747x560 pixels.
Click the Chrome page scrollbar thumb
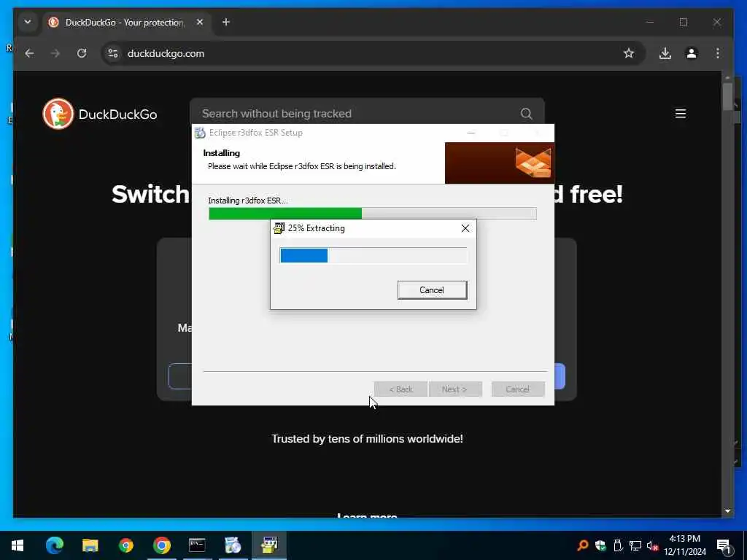(727, 96)
